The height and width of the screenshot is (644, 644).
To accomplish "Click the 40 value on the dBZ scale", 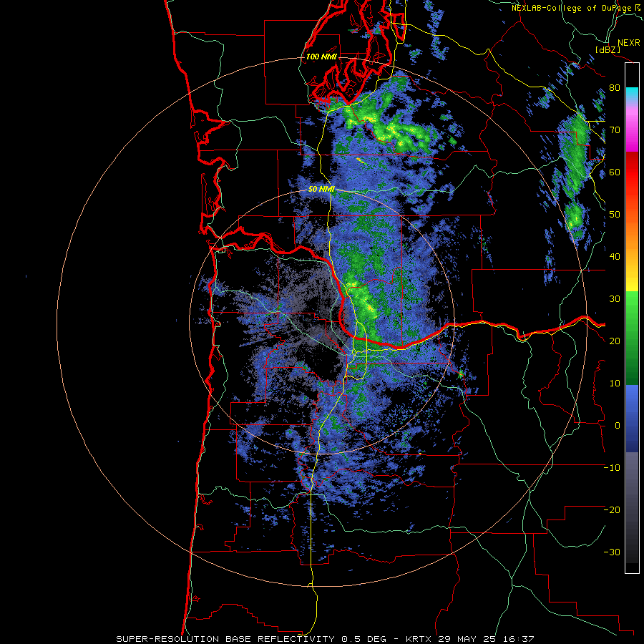I will click(615, 257).
